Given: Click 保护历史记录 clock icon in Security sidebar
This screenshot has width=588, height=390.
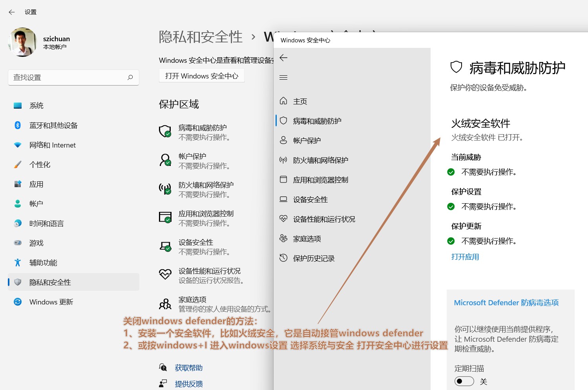Looking at the screenshot, I should pyautogui.click(x=283, y=258).
